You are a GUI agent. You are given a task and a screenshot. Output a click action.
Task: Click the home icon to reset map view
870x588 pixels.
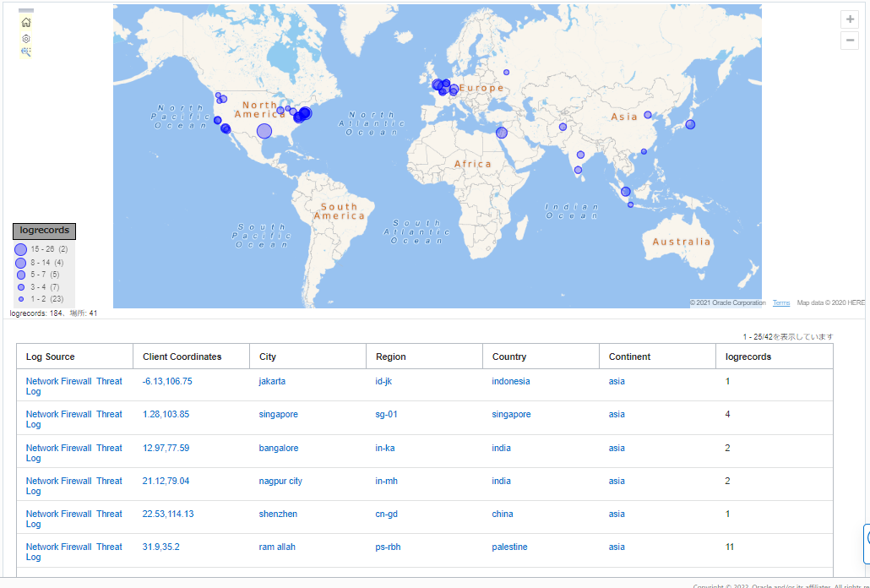click(26, 23)
